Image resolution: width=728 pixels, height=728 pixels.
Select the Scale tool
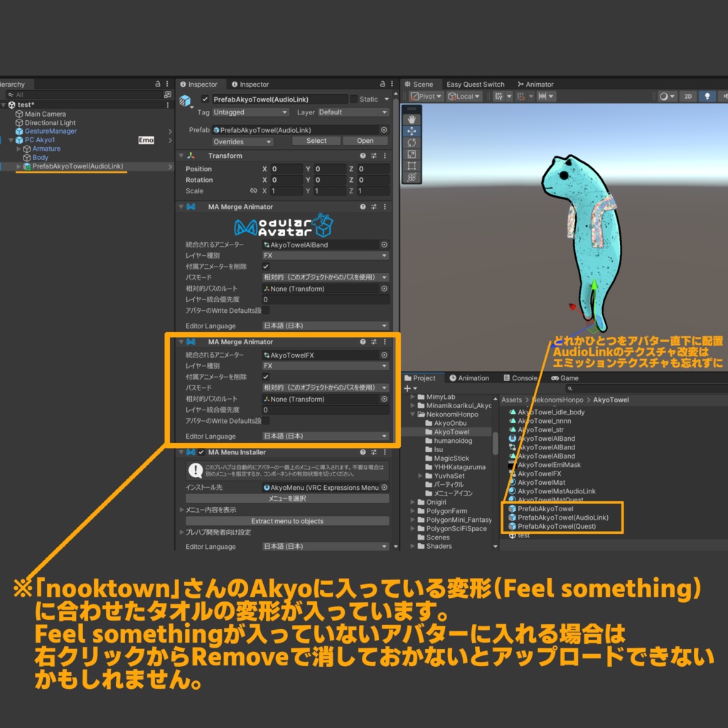[411, 154]
